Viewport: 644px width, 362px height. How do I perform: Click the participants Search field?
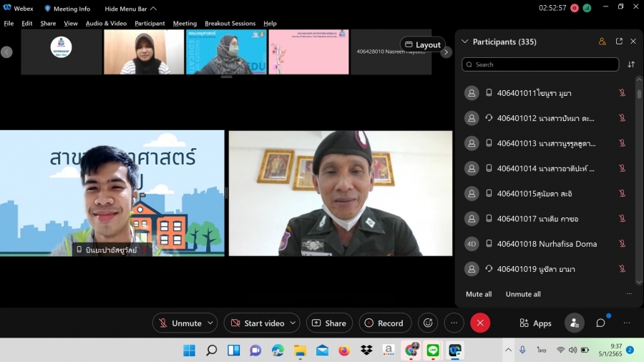coord(540,64)
